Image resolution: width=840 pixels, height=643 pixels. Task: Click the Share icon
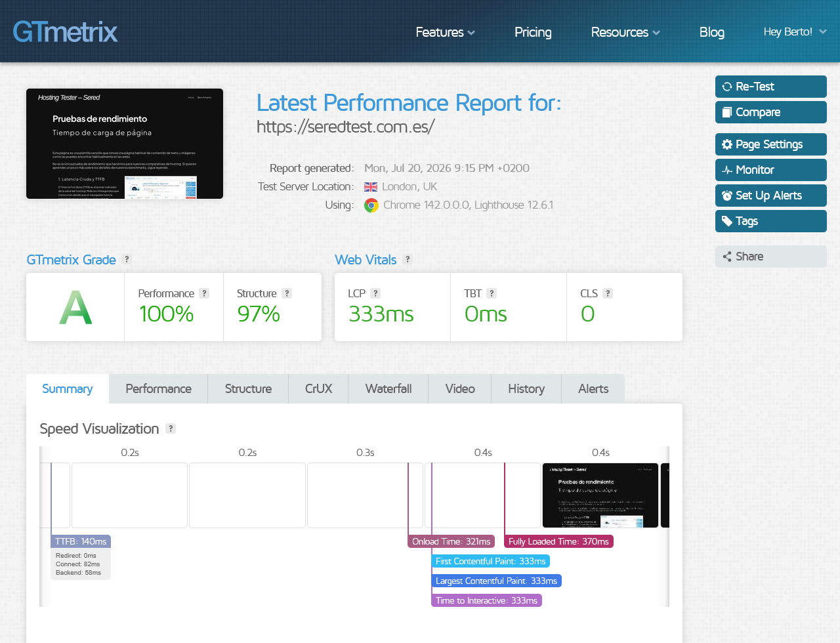[x=727, y=257]
